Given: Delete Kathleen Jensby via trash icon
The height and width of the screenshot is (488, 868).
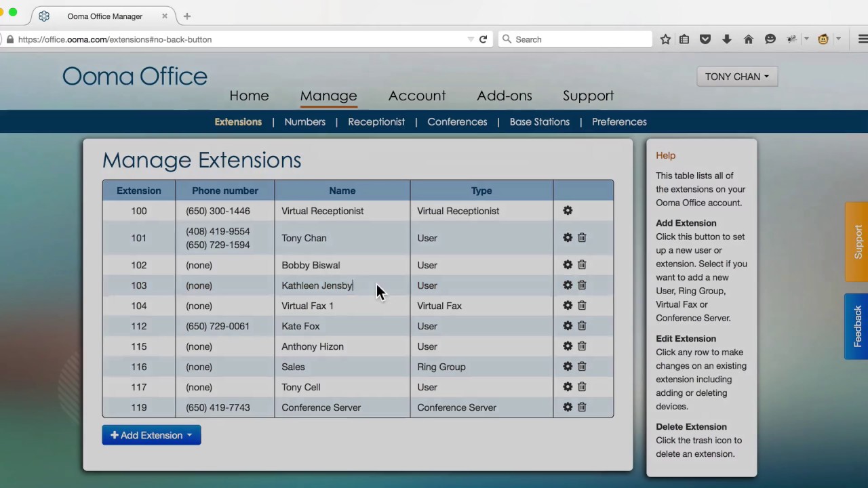Looking at the screenshot, I should click(x=582, y=285).
